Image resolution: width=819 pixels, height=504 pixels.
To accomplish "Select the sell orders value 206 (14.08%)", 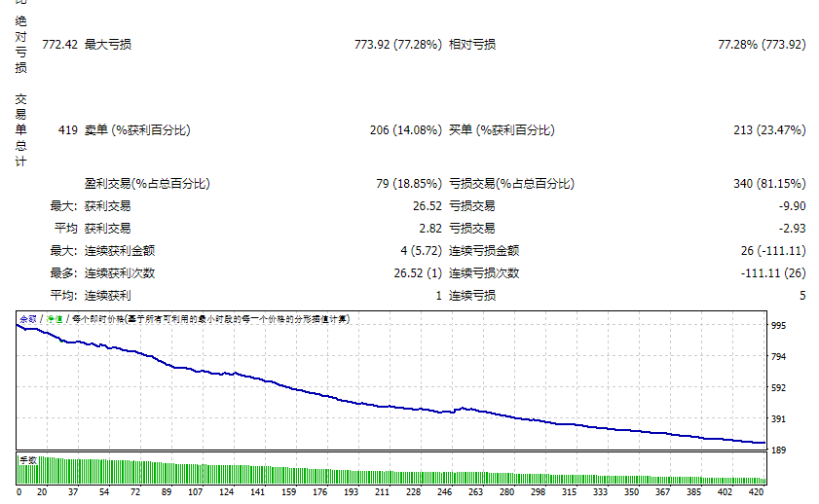I will [406, 130].
